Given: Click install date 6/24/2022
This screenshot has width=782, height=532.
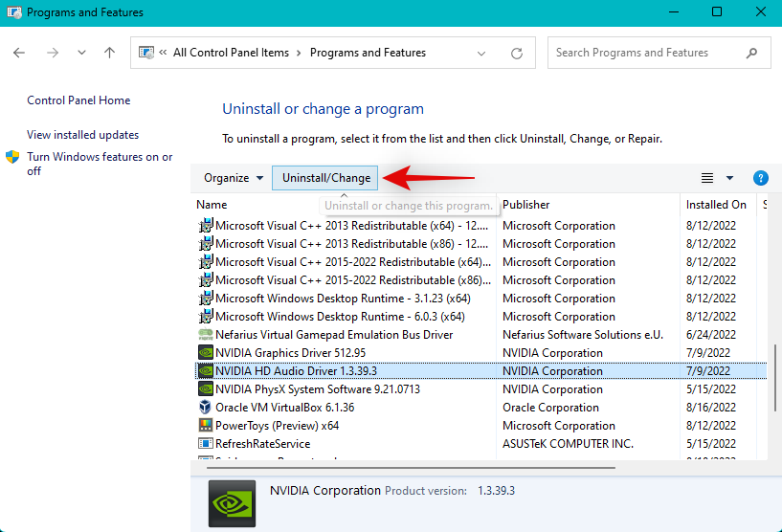Looking at the screenshot, I should 710,335.
